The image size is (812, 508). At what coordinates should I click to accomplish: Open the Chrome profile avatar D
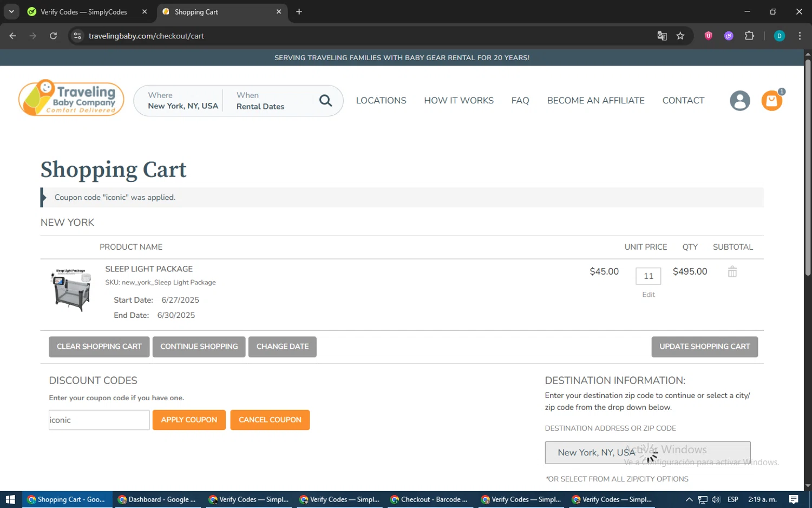(780, 36)
